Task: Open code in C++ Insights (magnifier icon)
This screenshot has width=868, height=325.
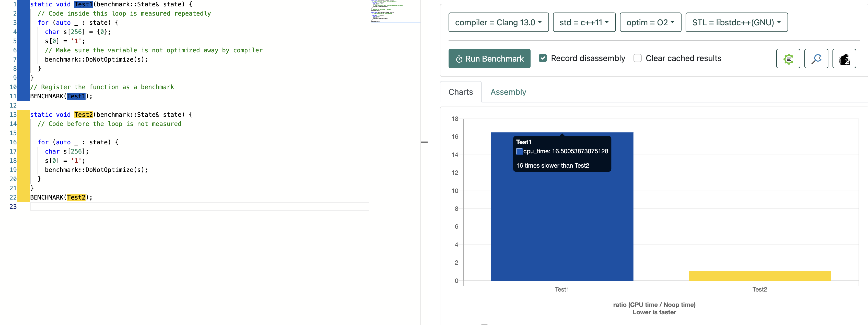Action: pyautogui.click(x=816, y=59)
